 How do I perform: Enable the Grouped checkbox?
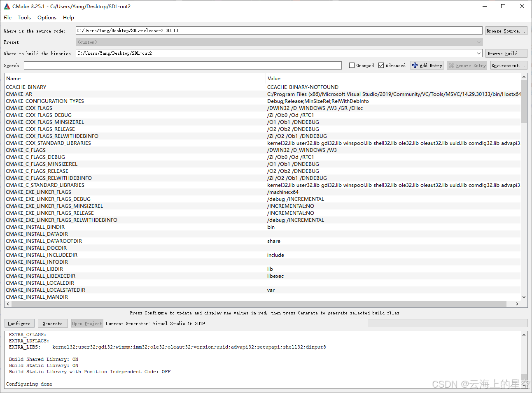352,65
